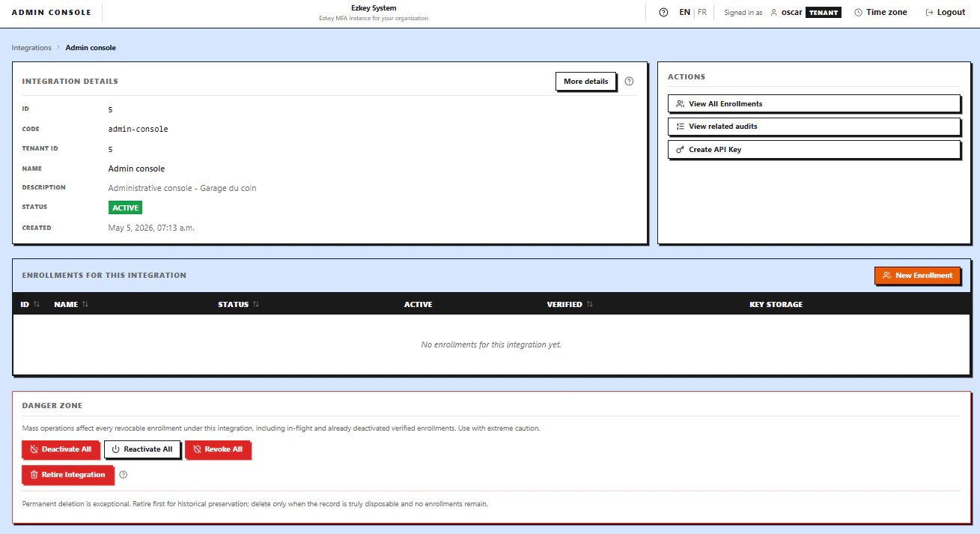The height and width of the screenshot is (534, 980).
Task: Click the icon on Deactivate All
Action: (x=34, y=449)
